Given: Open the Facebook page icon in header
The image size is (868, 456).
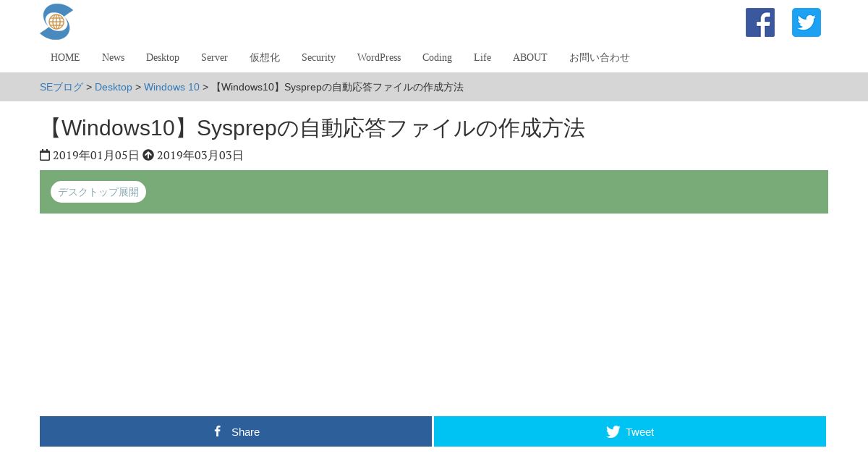Looking at the screenshot, I should (760, 22).
